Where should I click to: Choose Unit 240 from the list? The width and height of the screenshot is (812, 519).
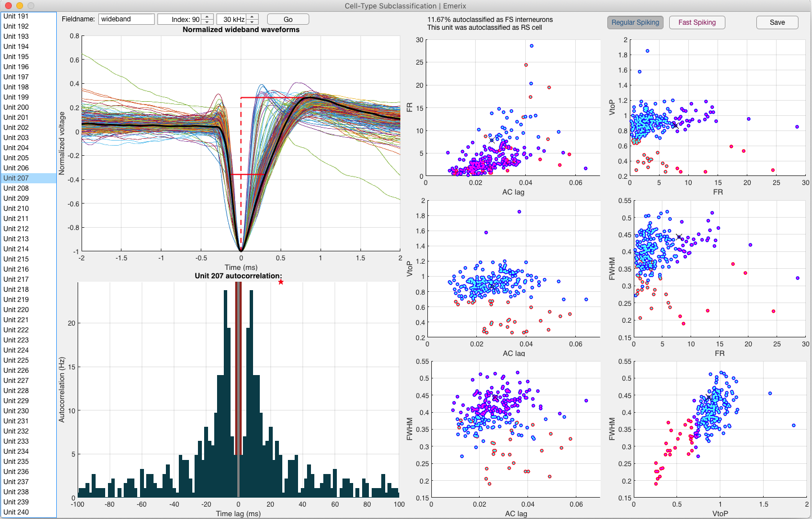click(x=16, y=512)
